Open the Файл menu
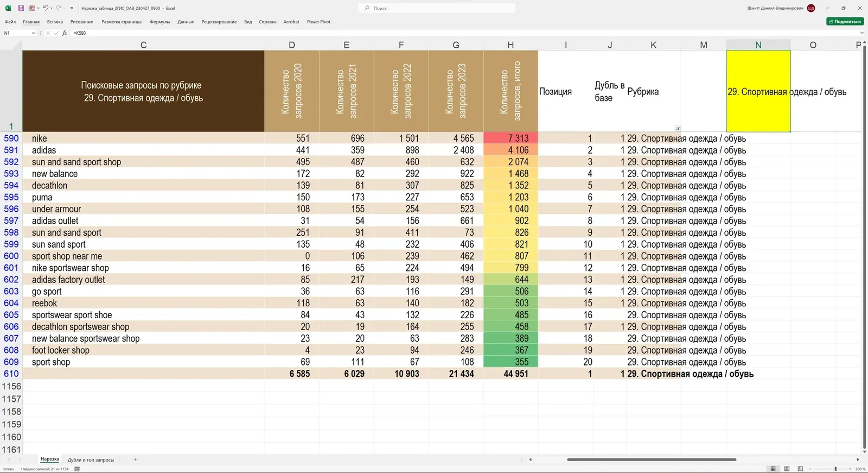Screen dimensions: 868x473 click(x=10, y=22)
